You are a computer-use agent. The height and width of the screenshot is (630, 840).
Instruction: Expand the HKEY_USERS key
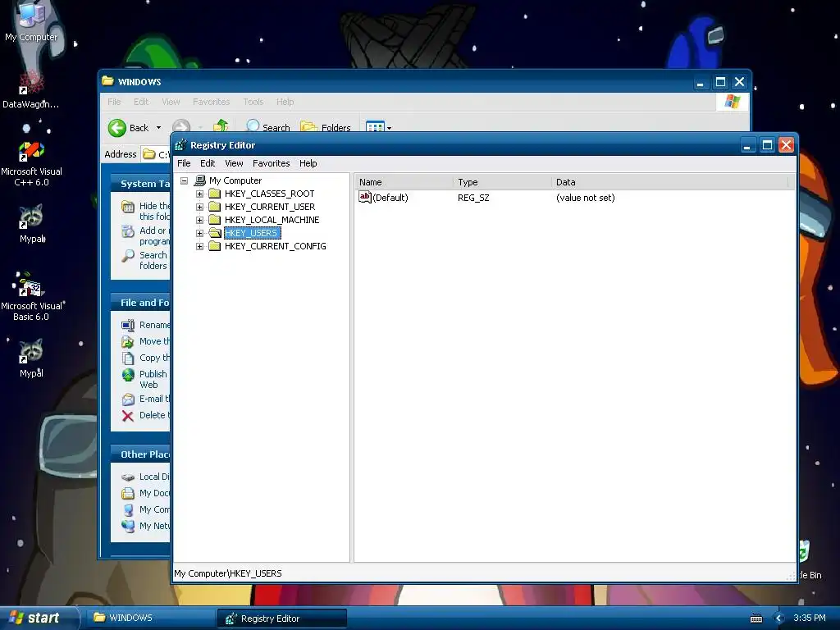pos(200,234)
